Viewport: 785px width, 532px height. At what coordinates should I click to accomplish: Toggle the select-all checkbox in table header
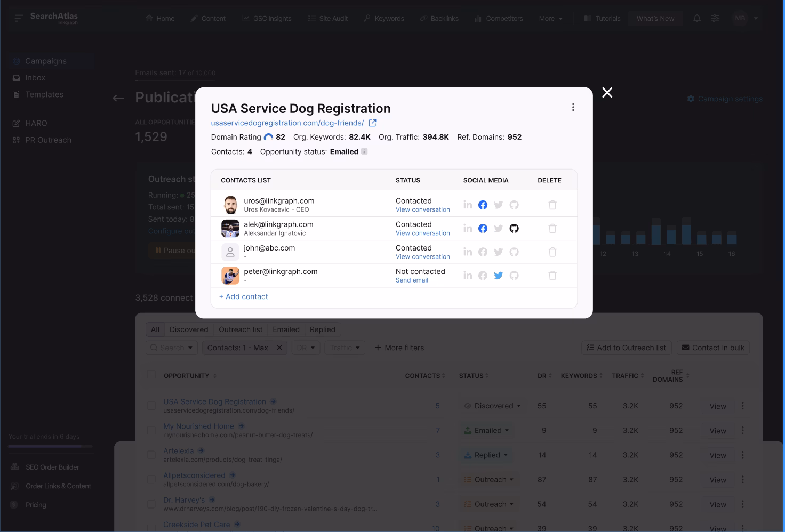pos(151,375)
